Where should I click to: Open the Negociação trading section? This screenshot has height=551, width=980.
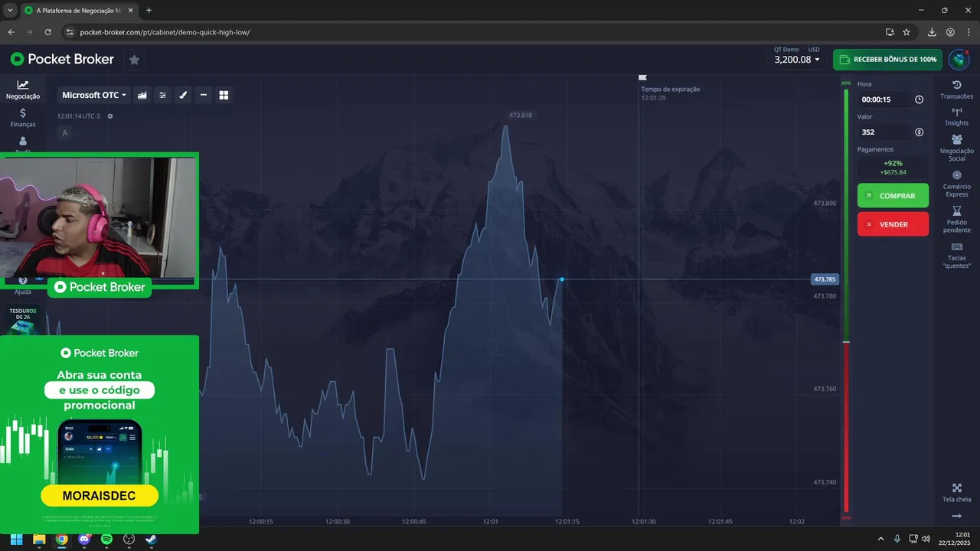(23, 90)
